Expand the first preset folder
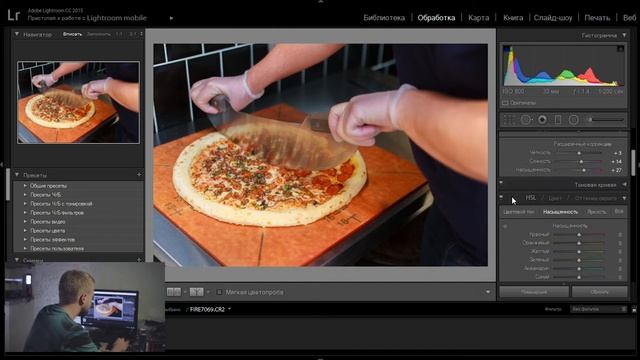 25,186
